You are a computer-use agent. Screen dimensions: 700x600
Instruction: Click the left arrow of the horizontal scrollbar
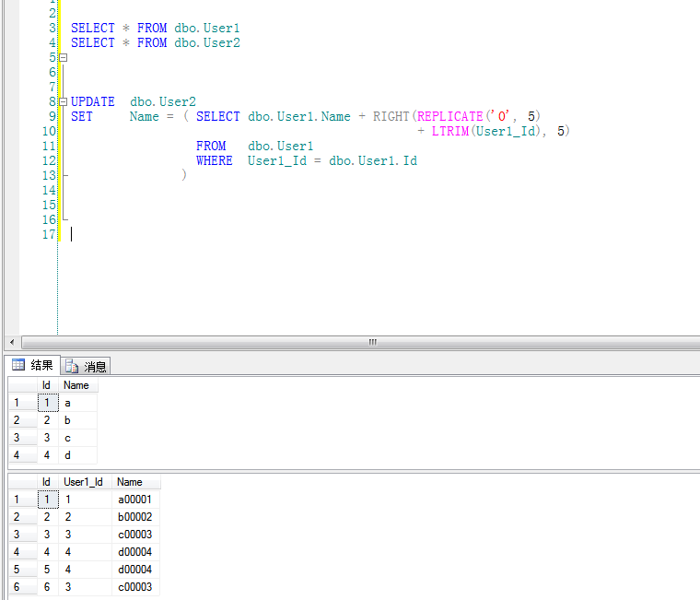[12, 342]
